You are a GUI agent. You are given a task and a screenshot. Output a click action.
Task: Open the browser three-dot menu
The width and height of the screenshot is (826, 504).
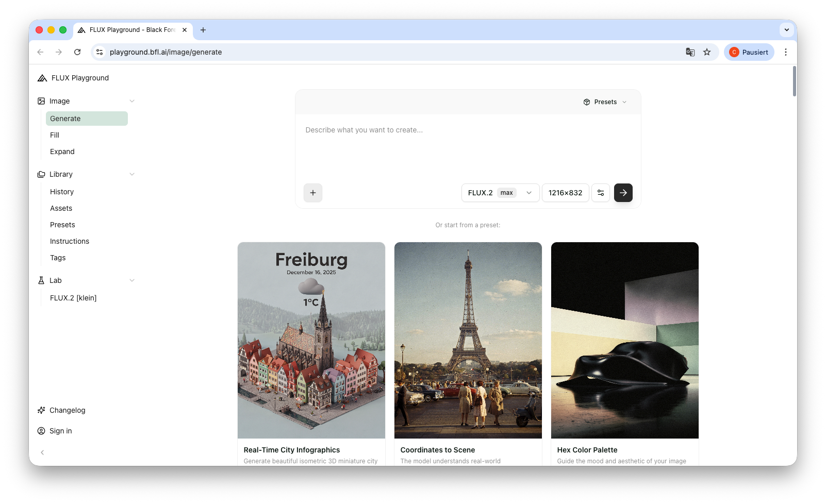click(785, 52)
